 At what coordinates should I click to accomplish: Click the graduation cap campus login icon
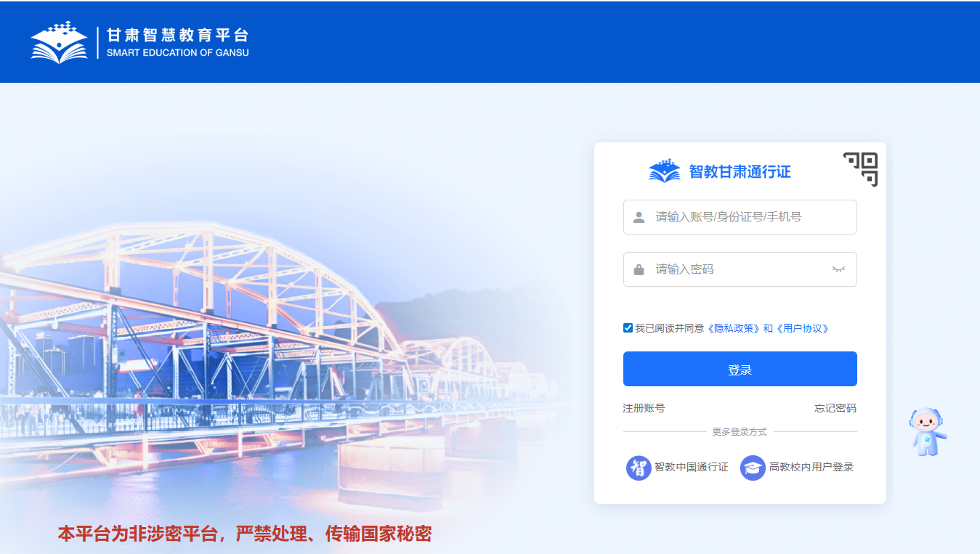[753, 468]
